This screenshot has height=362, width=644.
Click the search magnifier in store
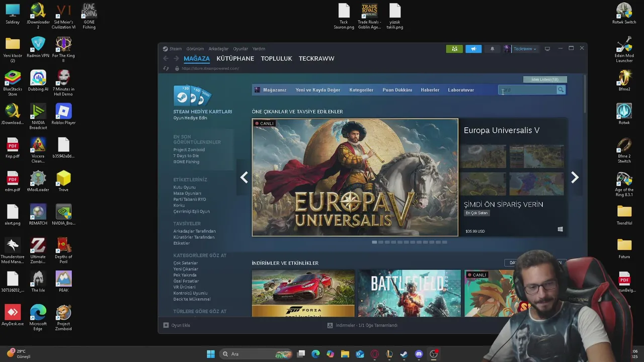point(560,90)
